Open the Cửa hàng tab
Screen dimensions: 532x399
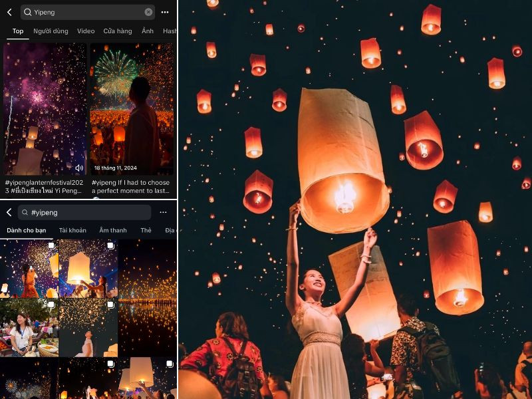click(118, 31)
